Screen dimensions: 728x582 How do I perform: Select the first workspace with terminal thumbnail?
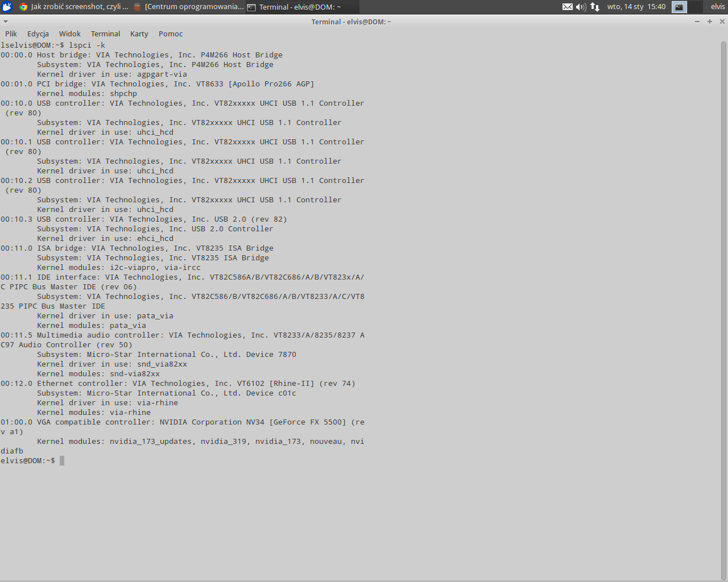pyautogui.click(x=679, y=7)
